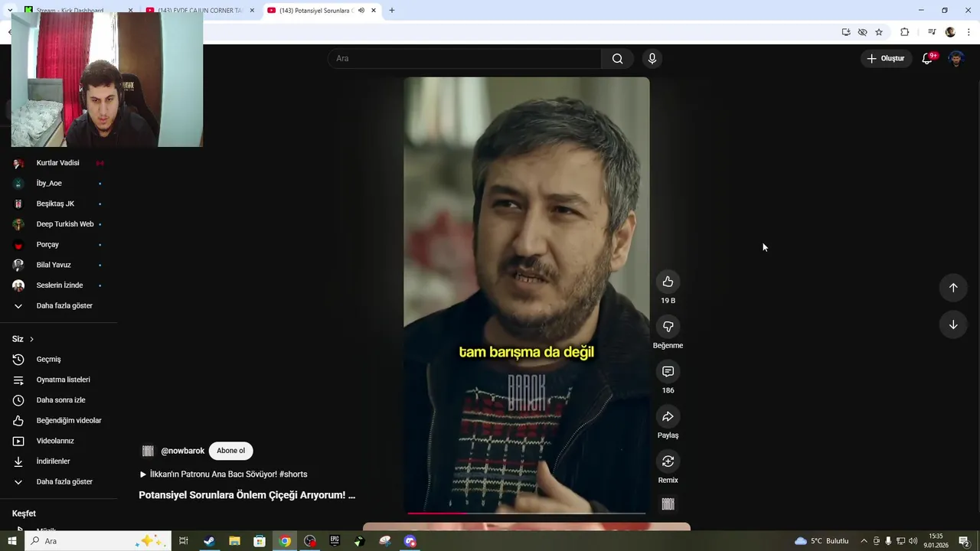Viewport: 980px width, 551px height.
Task: Open the crossed-eye tracking protection icon
Action: (863, 32)
